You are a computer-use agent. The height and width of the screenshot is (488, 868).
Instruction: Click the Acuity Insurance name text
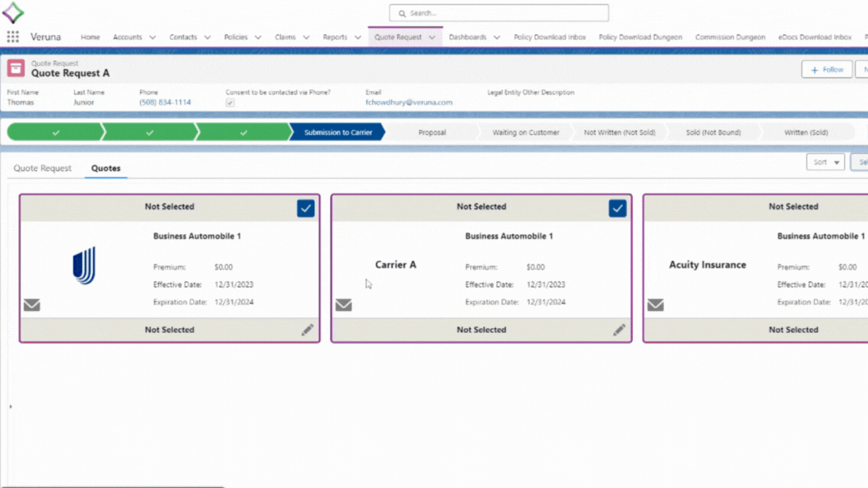708,264
